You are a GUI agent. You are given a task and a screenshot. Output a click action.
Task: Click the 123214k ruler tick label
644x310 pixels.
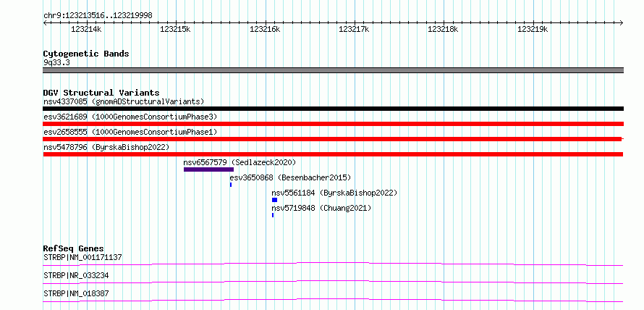point(86,30)
